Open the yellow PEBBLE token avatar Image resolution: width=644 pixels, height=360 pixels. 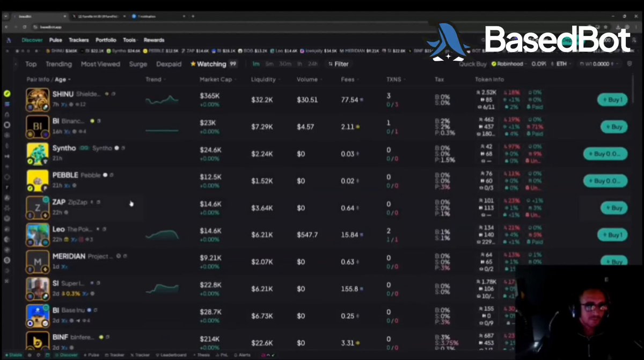[38, 181]
